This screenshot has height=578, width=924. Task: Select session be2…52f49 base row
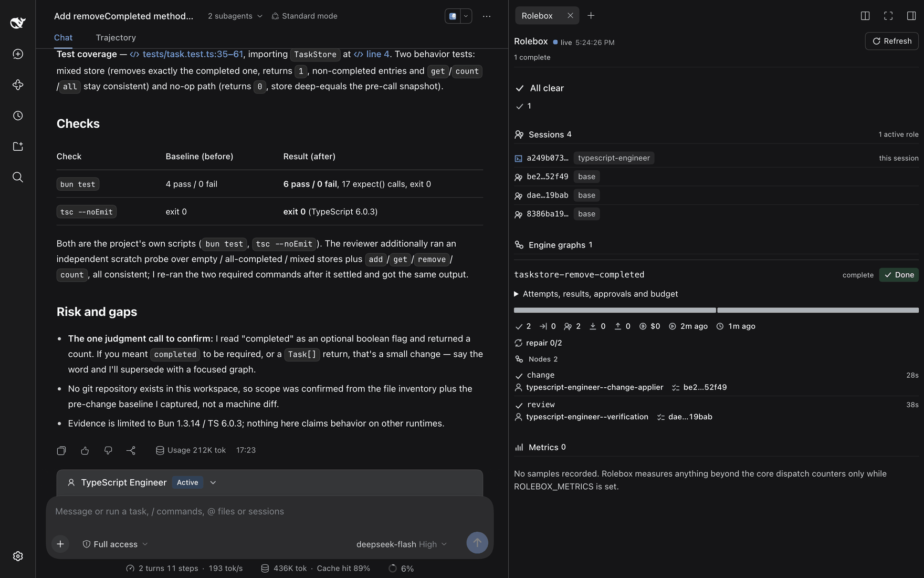(x=716, y=177)
